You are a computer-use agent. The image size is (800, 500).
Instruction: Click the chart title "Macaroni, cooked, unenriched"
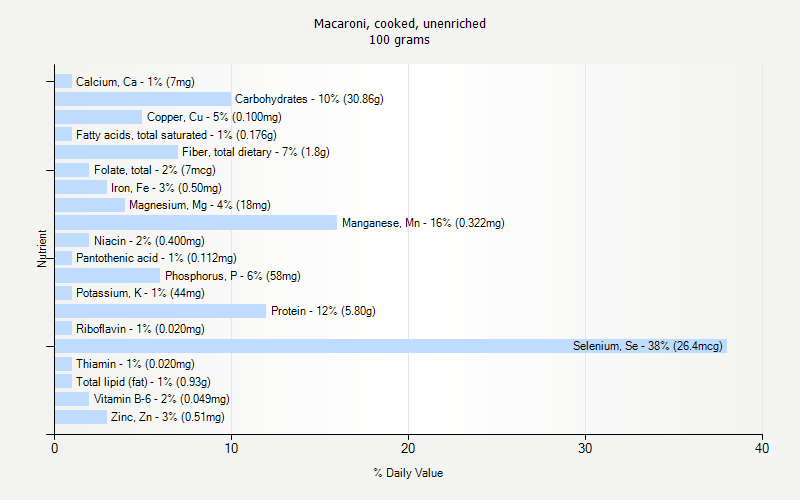pyautogui.click(x=399, y=23)
